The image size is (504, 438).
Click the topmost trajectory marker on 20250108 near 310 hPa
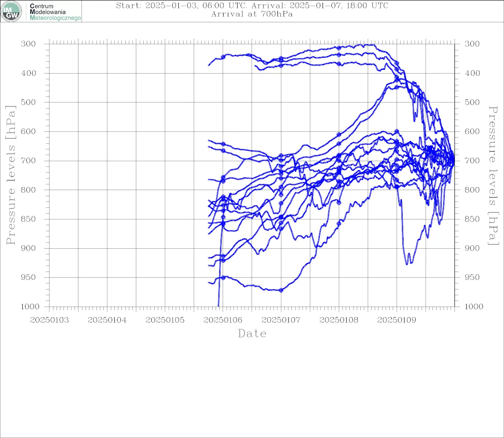point(339,48)
